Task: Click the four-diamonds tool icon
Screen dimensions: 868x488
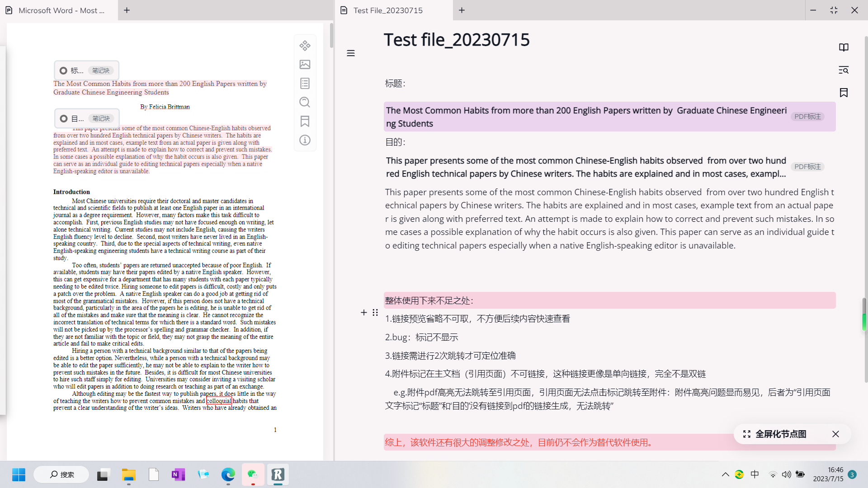Action: pyautogui.click(x=305, y=46)
